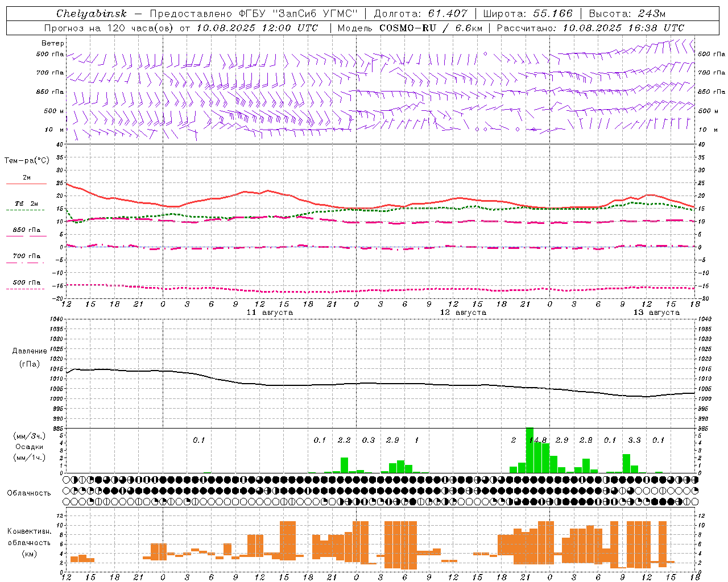Click the red "2м" temperature legend entry
Image resolution: width=728 pixels, height=582 pixels.
[26, 178]
